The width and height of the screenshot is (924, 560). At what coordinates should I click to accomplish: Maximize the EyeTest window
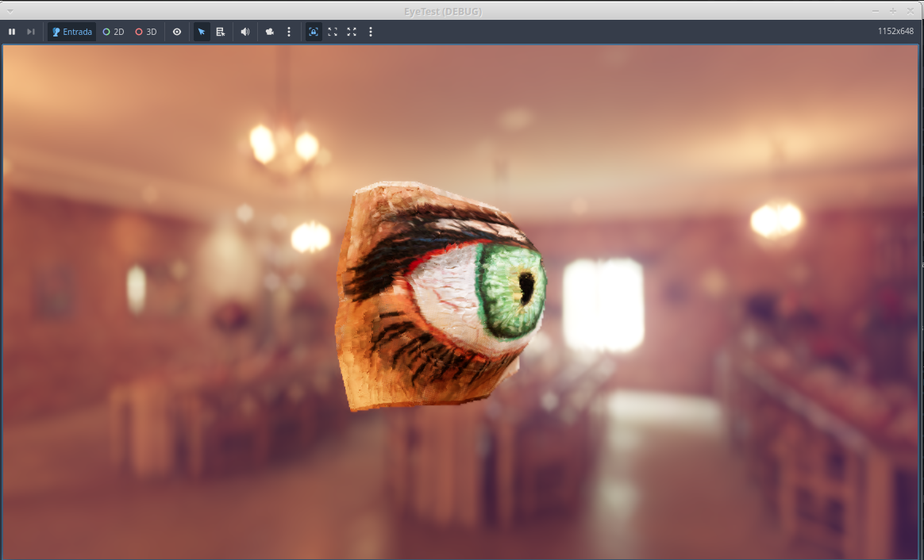tap(893, 11)
